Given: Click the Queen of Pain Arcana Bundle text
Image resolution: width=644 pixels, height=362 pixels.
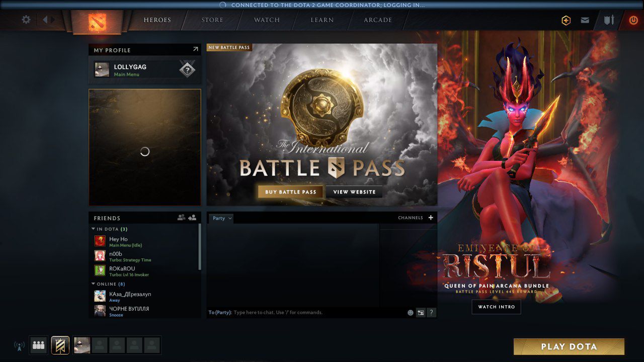Looking at the screenshot, I should coord(497,286).
